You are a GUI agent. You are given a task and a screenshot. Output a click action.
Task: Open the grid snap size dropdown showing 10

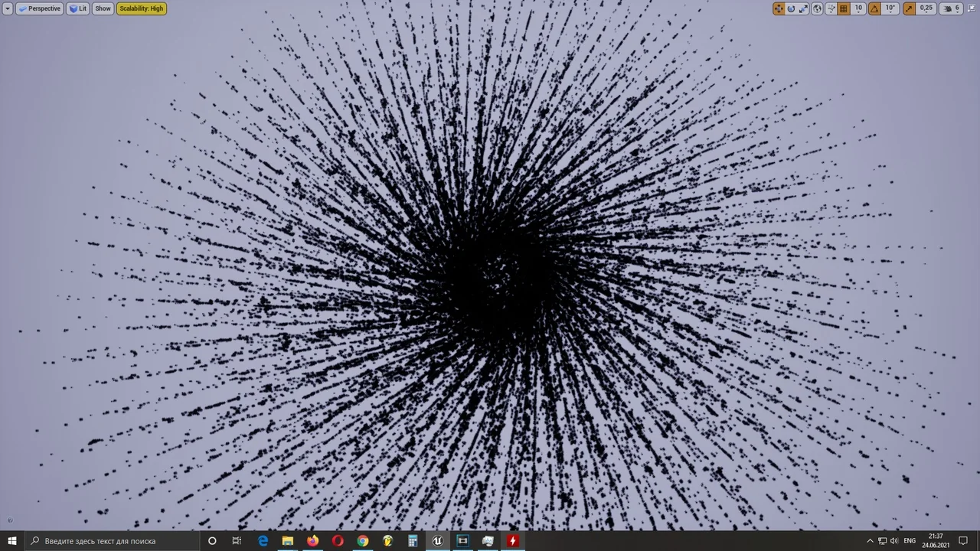(858, 8)
